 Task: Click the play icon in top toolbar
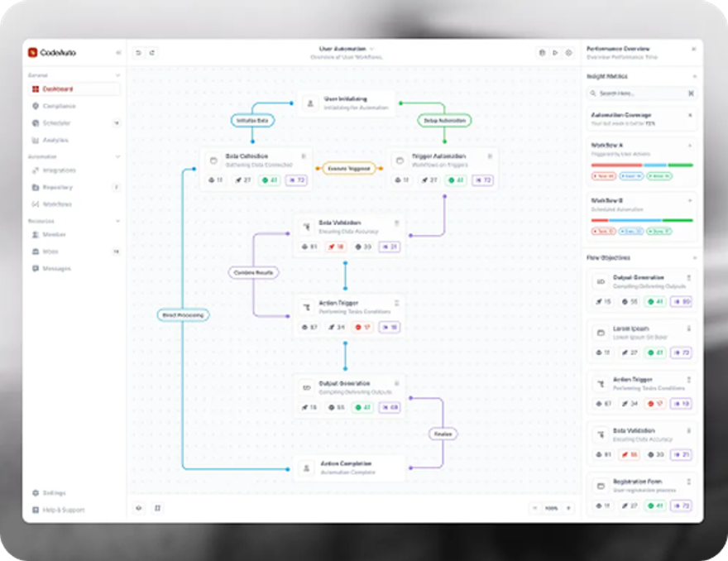coord(555,52)
